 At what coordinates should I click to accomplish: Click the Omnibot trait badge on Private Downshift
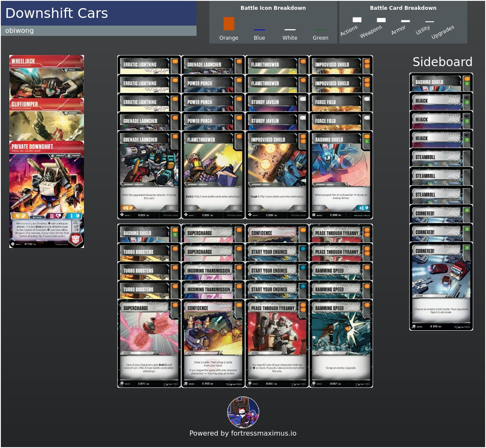pos(58,155)
